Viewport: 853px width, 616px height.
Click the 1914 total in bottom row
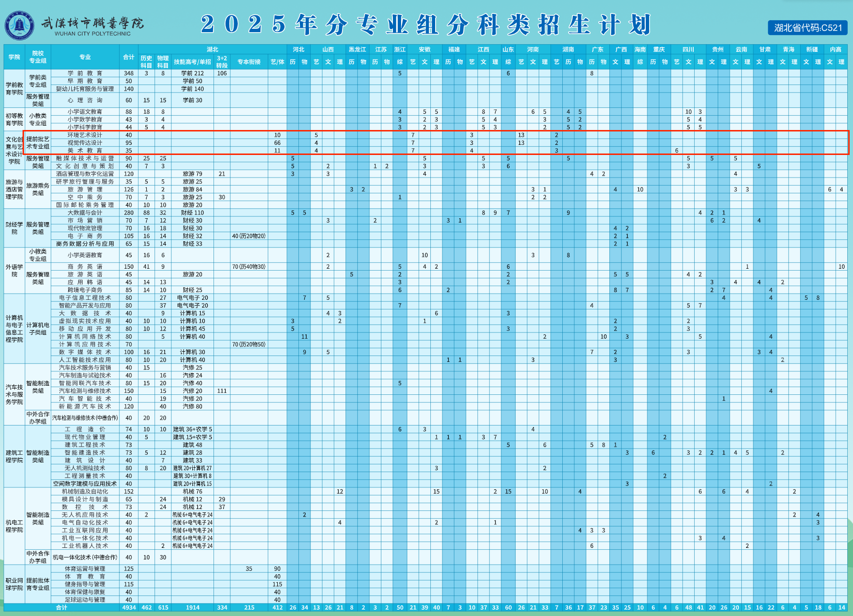pyautogui.click(x=192, y=607)
